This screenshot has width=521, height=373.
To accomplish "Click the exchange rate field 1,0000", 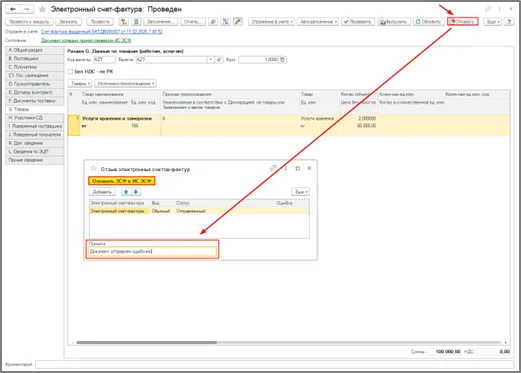I will click(259, 60).
